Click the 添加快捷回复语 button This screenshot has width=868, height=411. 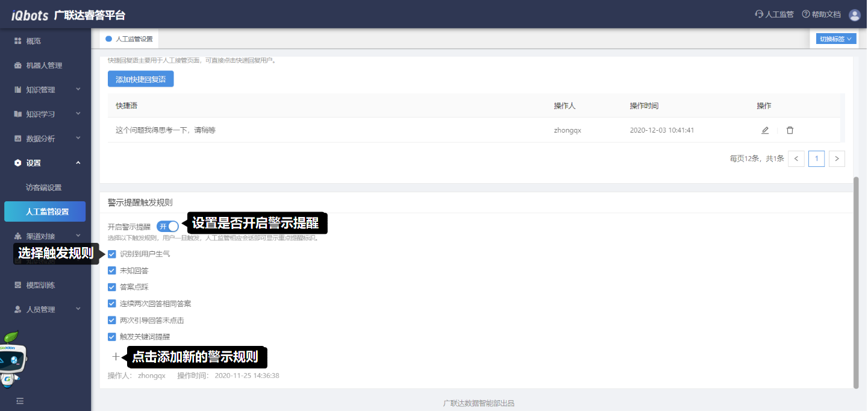click(x=140, y=79)
